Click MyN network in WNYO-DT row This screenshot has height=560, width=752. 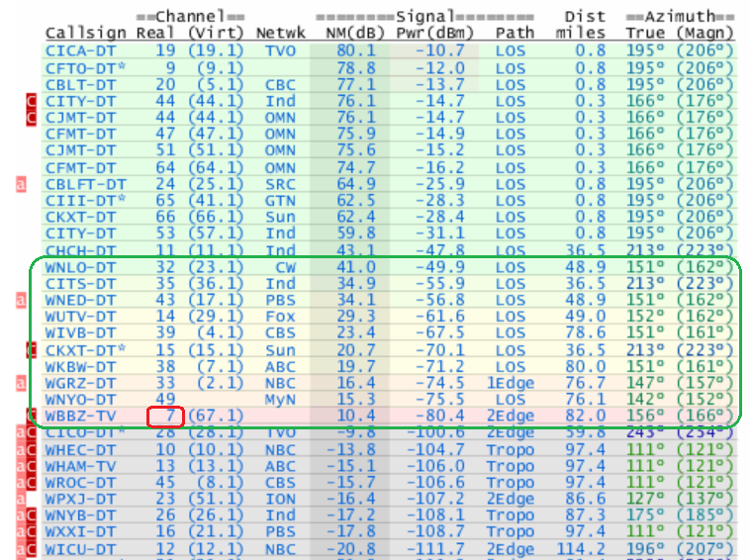[280, 400]
